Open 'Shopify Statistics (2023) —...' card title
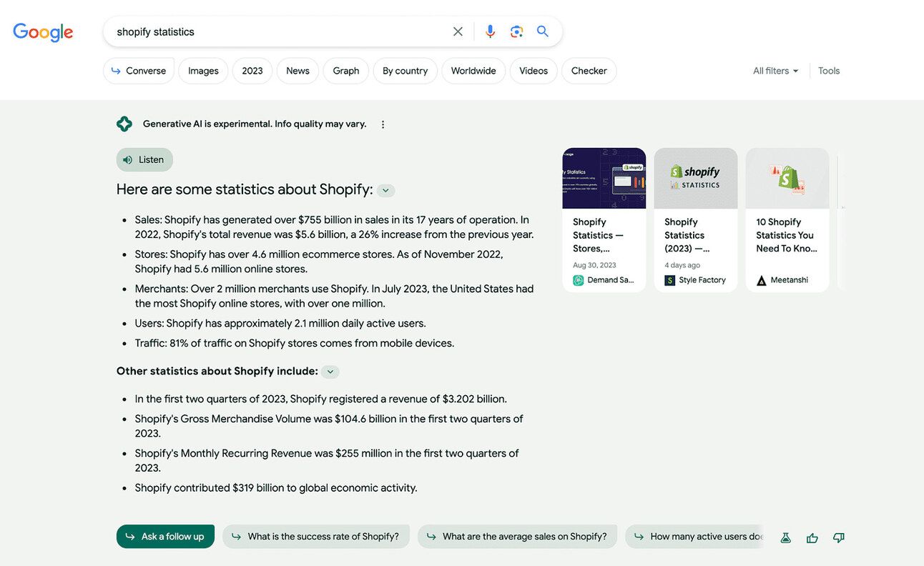 (687, 235)
